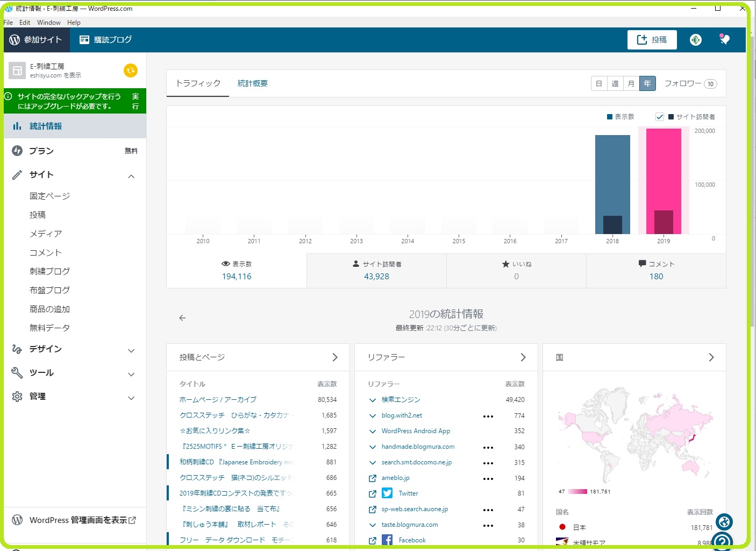
Task: Select the 2018 bar in the chart
Action: (x=612, y=185)
